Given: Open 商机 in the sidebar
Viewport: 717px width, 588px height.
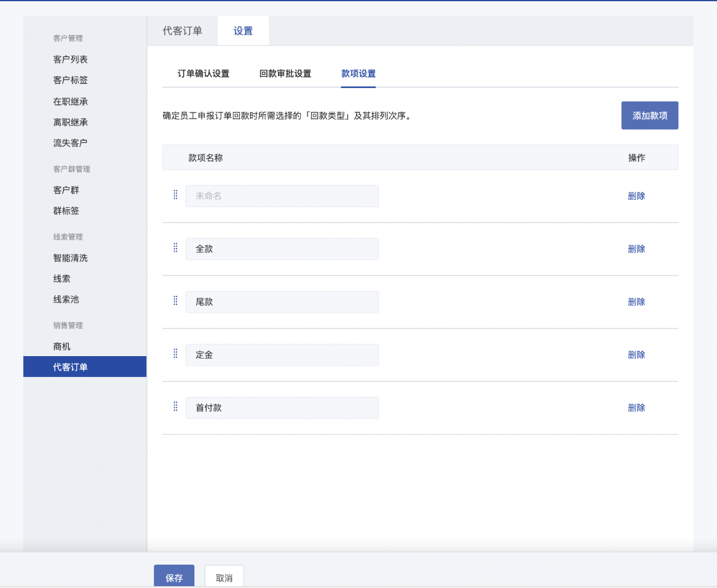Looking at the screenshot, I should [x=61, y=346].
